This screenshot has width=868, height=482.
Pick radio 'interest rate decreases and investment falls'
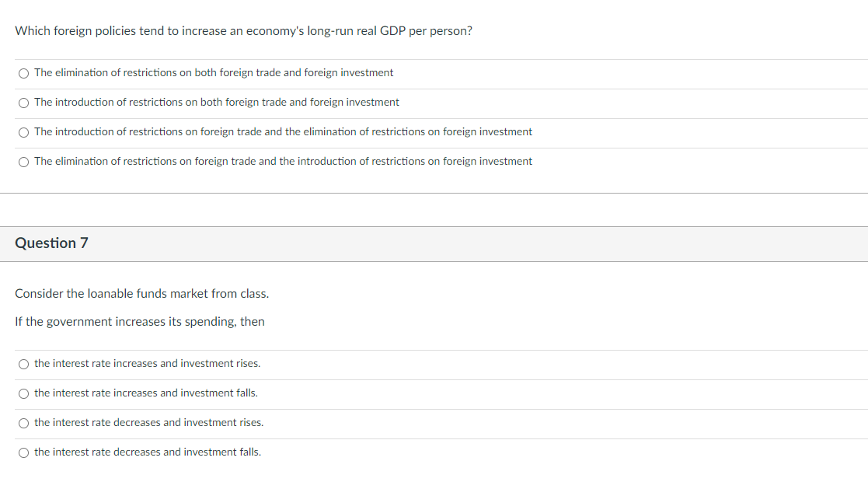pos(25,452)
